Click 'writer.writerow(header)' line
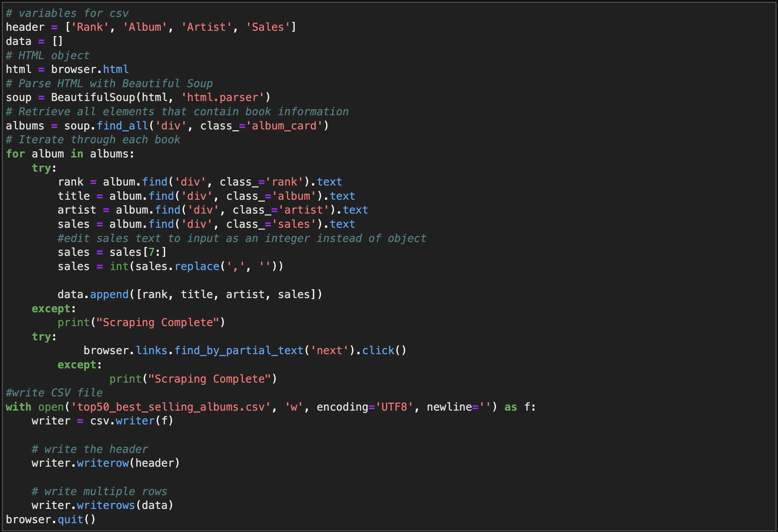The height and width of the screenshot is (532, 778). [x=106, y=463]
